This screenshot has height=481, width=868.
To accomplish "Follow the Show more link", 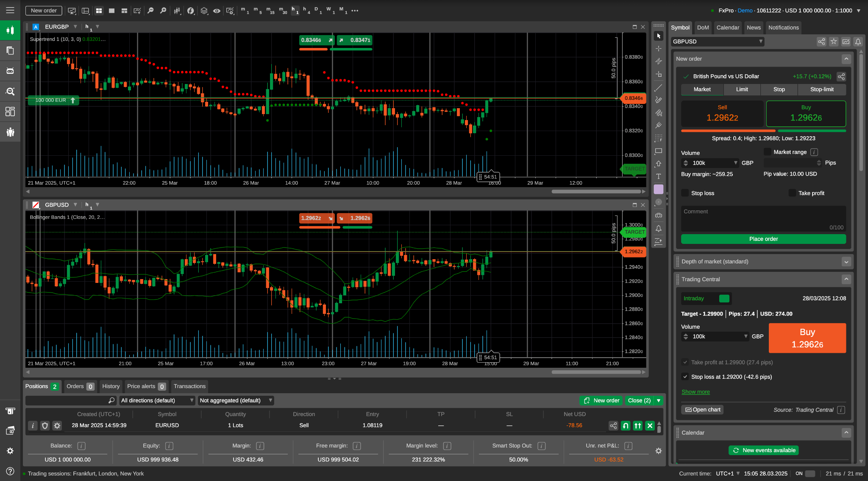I will coord(696,392).
